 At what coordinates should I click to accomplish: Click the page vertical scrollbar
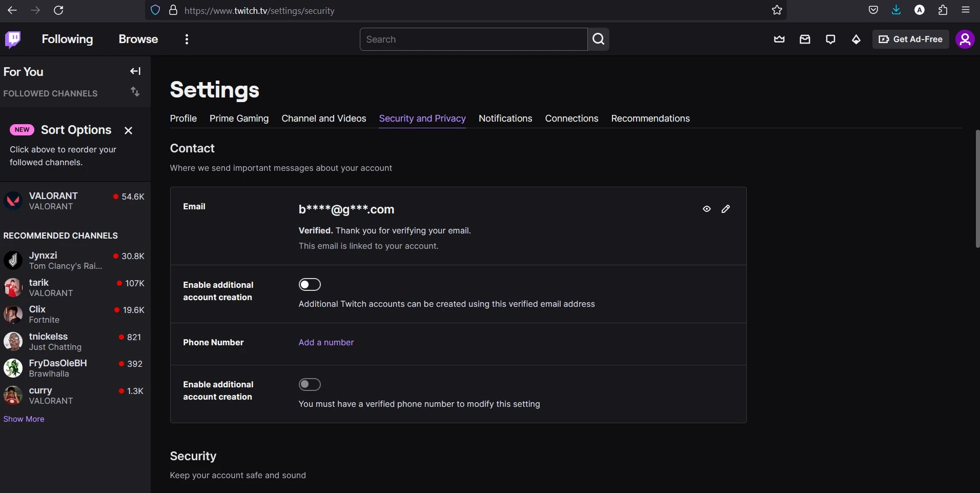(x=977, y=189)
